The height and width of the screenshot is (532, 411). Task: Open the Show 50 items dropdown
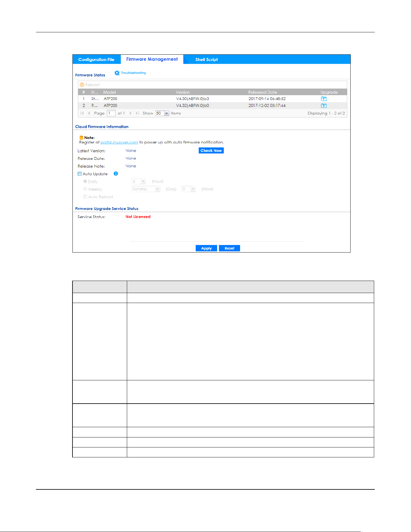(162, 113)
